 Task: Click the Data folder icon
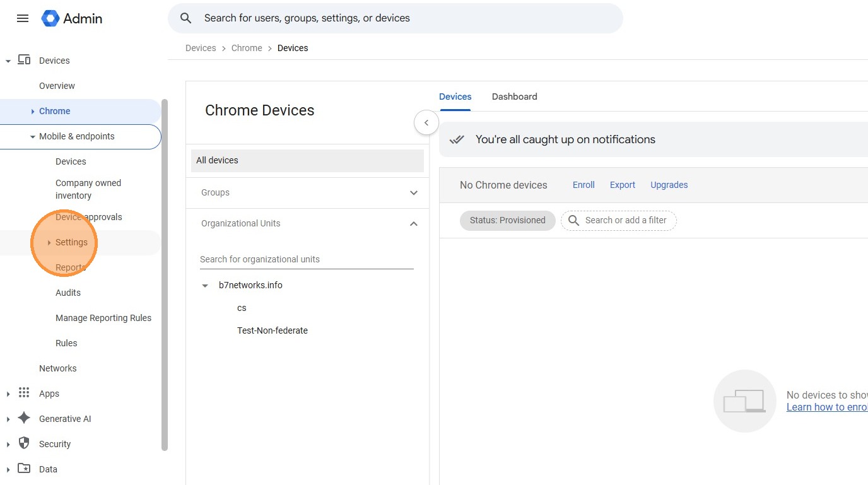[x=24, y=469]
